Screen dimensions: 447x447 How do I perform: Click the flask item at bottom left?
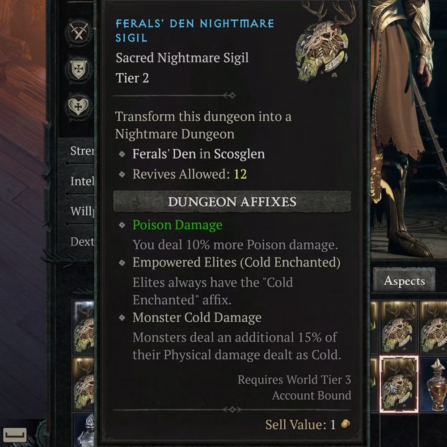(x=84, y=430)
